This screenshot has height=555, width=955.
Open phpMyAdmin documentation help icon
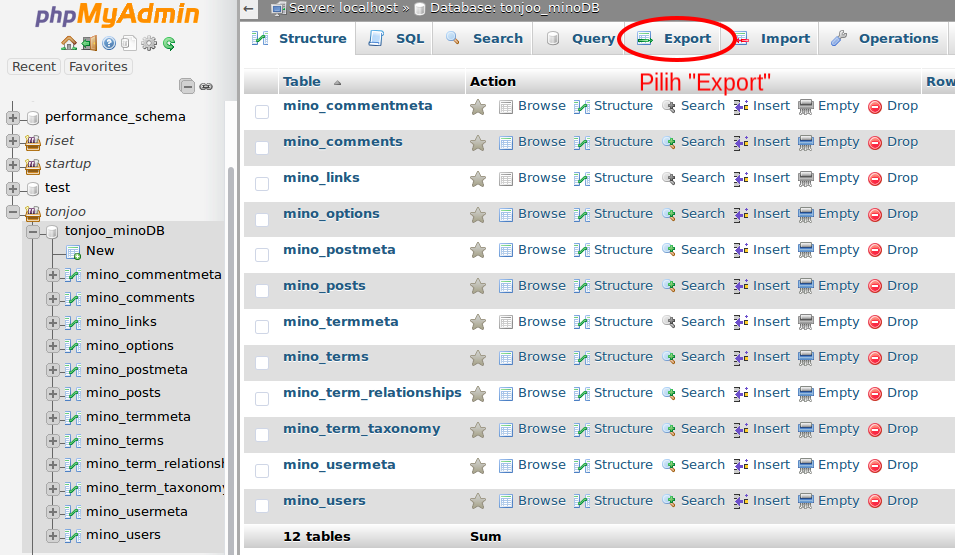click(109, 43)
